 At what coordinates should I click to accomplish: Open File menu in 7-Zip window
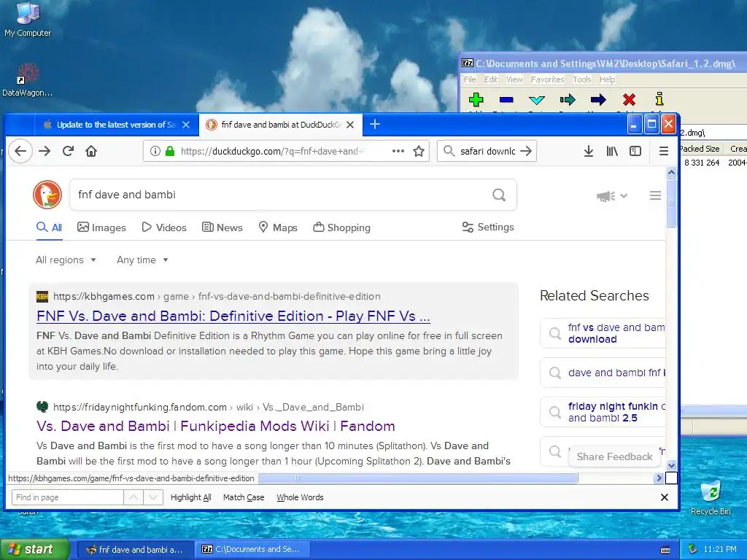tap(470, 79)
